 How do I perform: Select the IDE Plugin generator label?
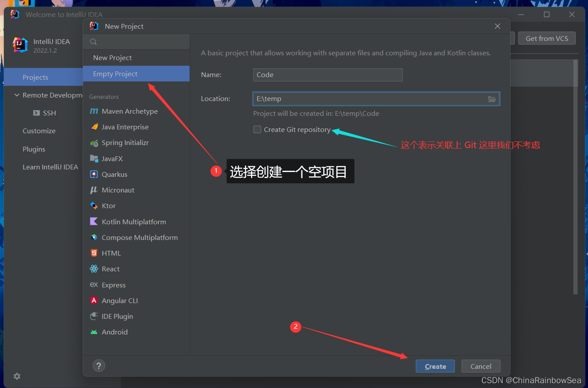tap(117, 316)
